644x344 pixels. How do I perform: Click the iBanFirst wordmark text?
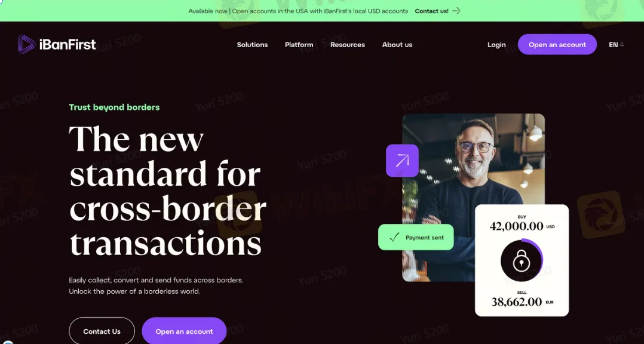pyautogui.click(x=68, y=44)
